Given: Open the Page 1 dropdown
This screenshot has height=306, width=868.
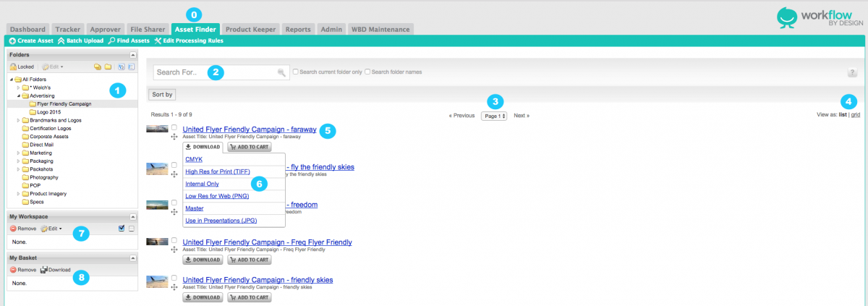Looking at the screenshot, I should click(494, 115).
